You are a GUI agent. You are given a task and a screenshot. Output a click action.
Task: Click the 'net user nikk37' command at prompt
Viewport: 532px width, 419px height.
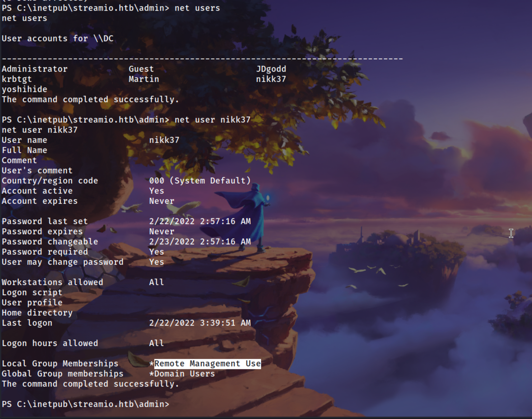212,120
